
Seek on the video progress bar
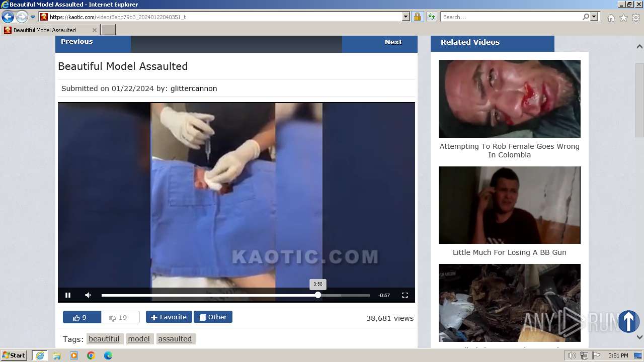tap(235, 295)
